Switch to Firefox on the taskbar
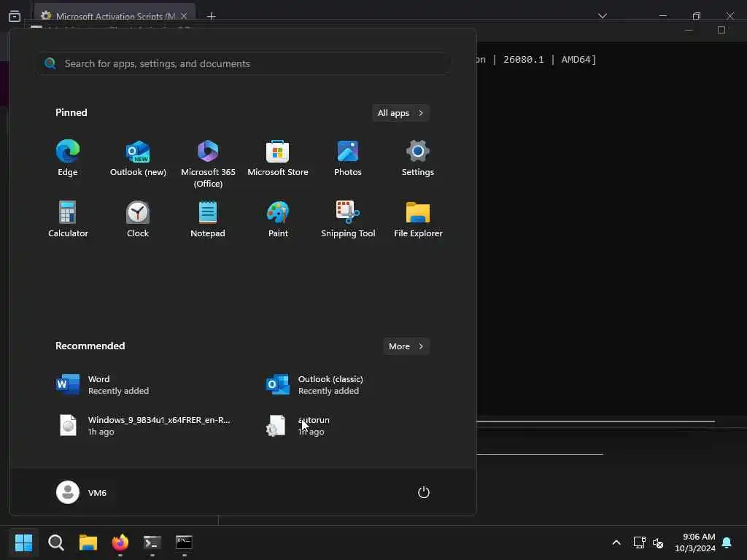The width and height of the screenshot is (747, 560). [x=120, y=542]
